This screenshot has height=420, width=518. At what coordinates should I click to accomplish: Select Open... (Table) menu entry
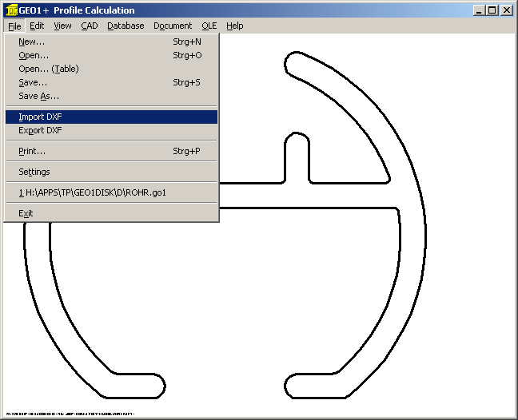(49, 69)
